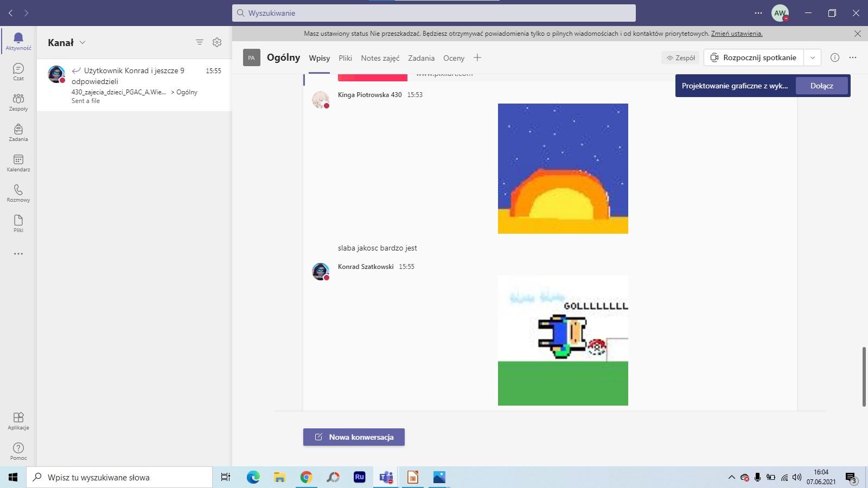
Task: Open Pliki in the left sidebar
Action: pos(18,223)
